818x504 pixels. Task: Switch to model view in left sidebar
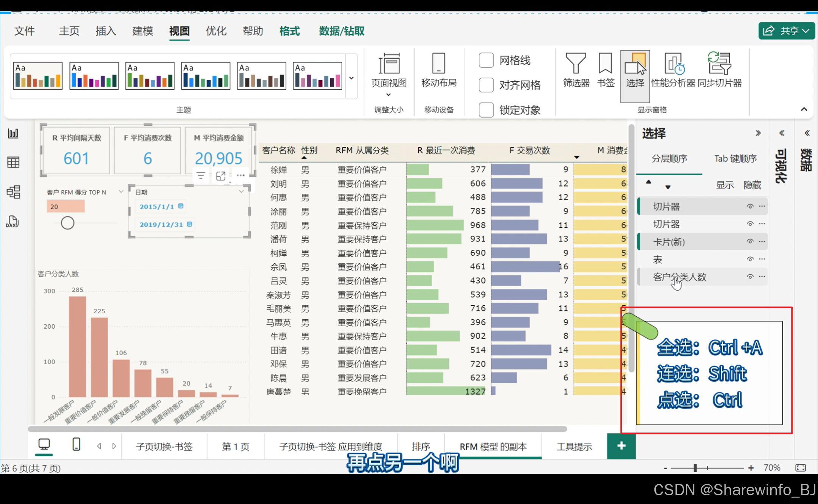tap(13, 192)
